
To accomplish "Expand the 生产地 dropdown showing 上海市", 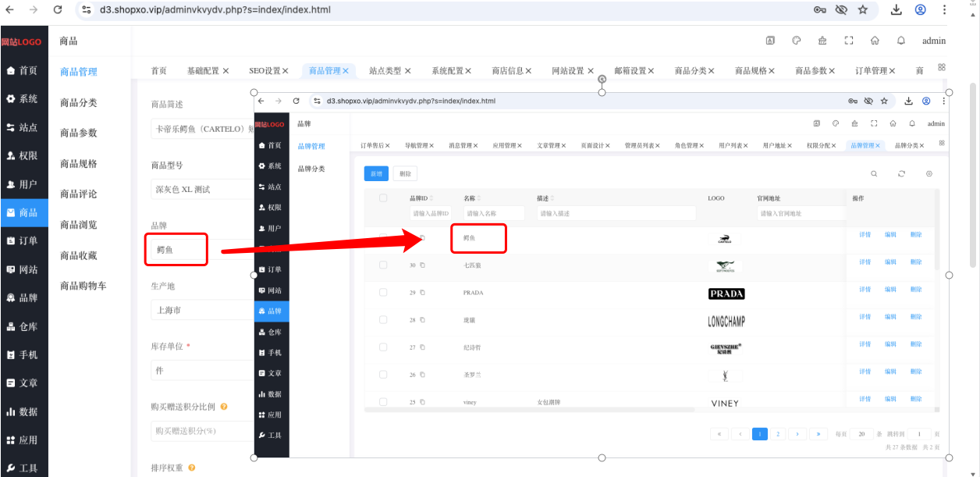I will tap(202, 310).
